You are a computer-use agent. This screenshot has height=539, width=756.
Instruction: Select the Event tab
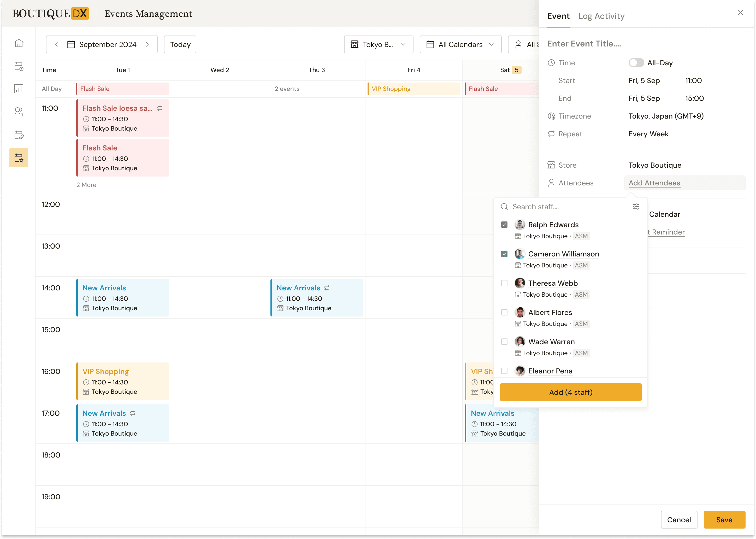558,16
